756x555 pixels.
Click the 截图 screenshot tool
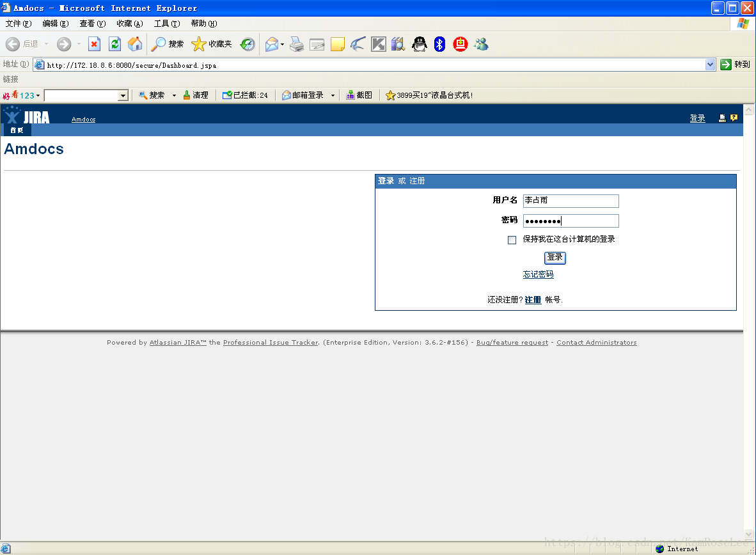359,95
